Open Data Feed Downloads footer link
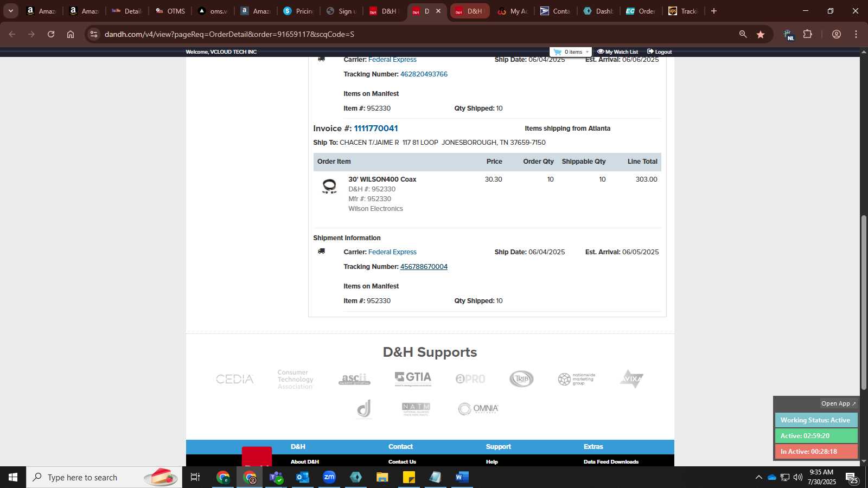868x488 pixels. coord(611,462)
